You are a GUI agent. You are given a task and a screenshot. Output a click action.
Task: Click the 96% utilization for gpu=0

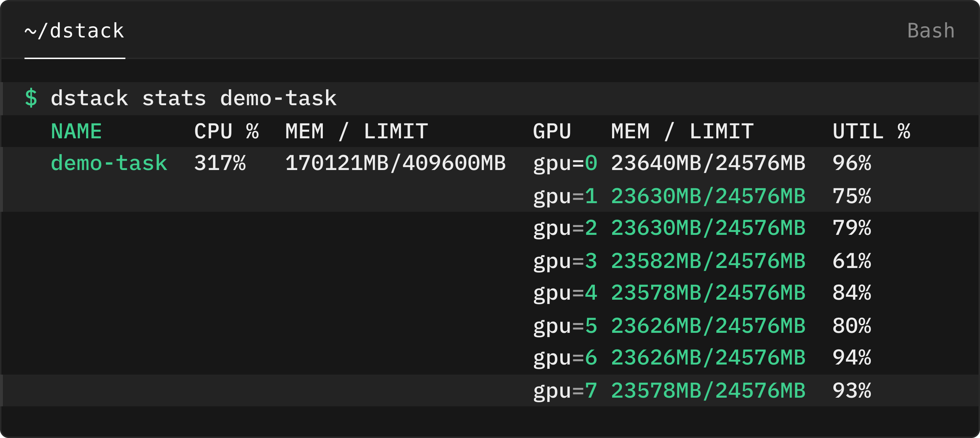point(851,164)
